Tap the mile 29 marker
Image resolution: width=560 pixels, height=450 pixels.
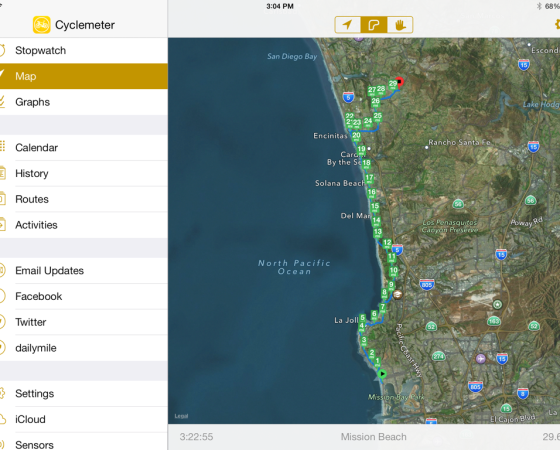point(392,84)
